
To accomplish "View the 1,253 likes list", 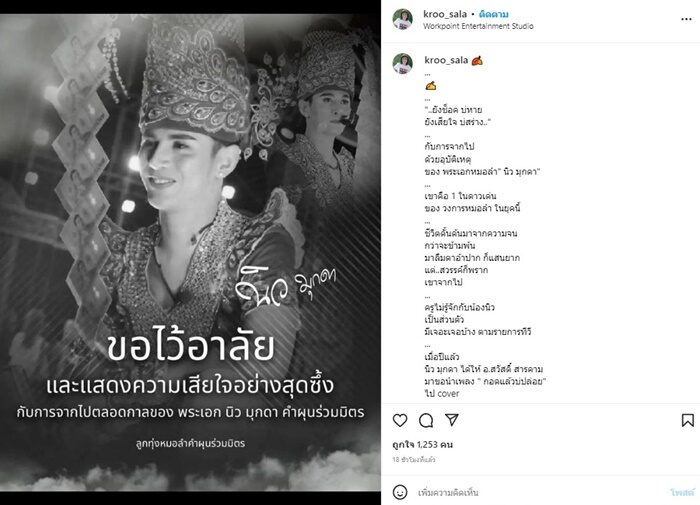I will 423,444.
